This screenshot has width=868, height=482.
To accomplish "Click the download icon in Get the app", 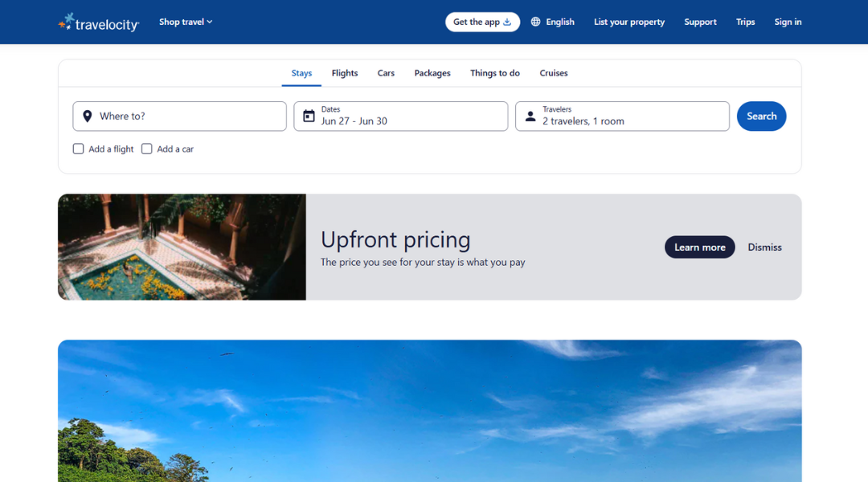I will point(507,22).
